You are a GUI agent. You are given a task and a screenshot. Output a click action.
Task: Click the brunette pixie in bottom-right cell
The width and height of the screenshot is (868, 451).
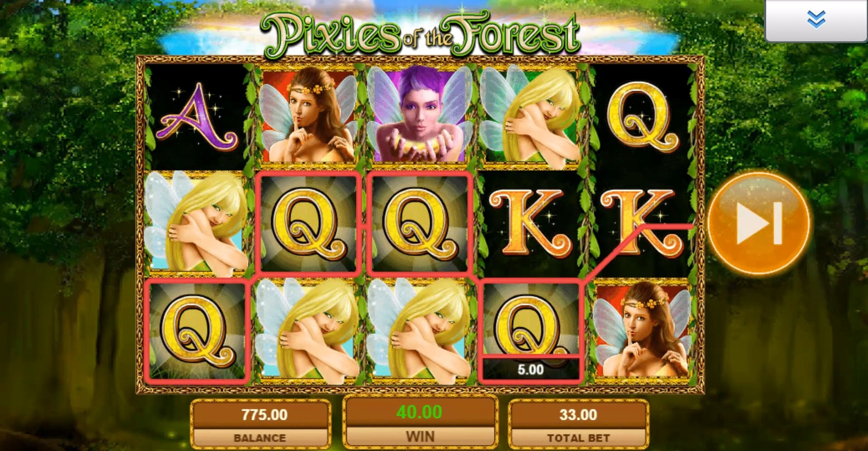point(642,331)
